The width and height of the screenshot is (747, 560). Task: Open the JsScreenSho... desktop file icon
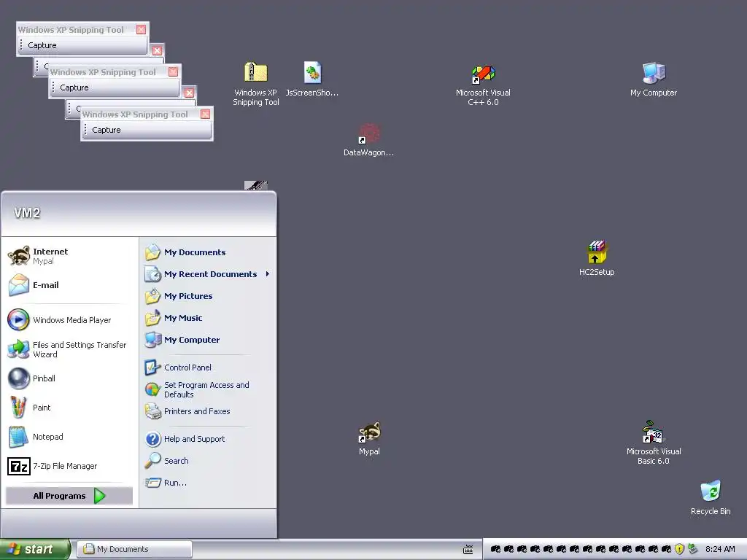[312, 79]
